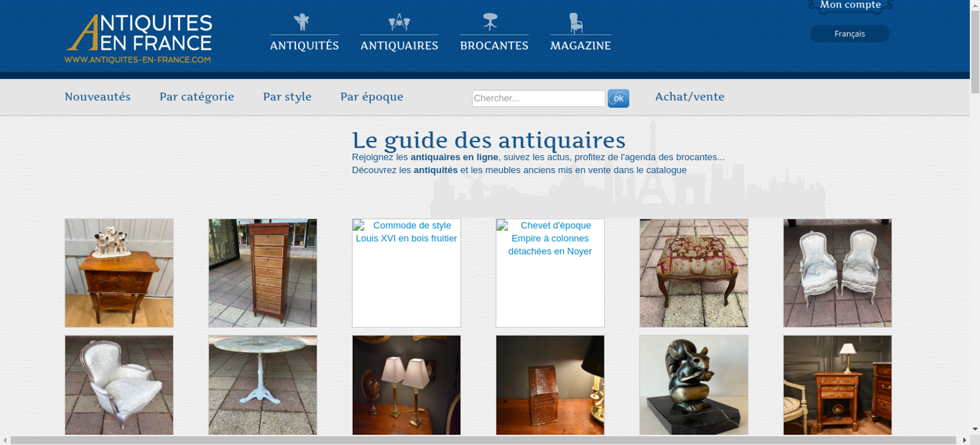The height and width of the screenshot is (445, 980).
Task: Go to the Nouveautés section
Action: pyautogui.click(x=98, y=97)
